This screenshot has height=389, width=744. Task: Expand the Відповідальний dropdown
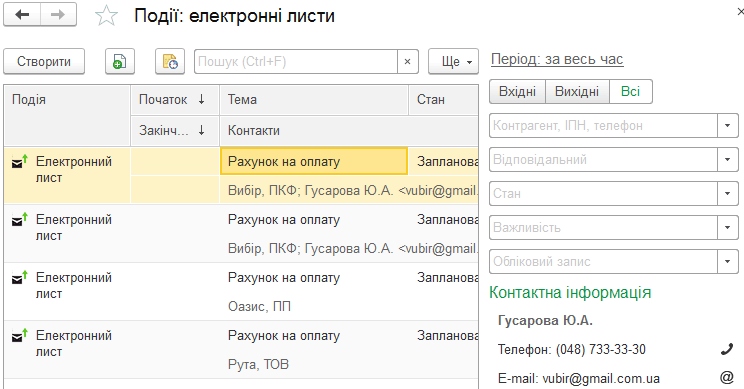[727, 159]
